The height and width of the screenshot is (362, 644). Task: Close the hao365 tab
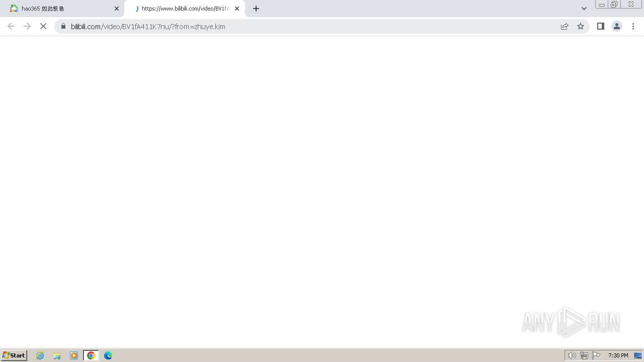tap(117, 9)
